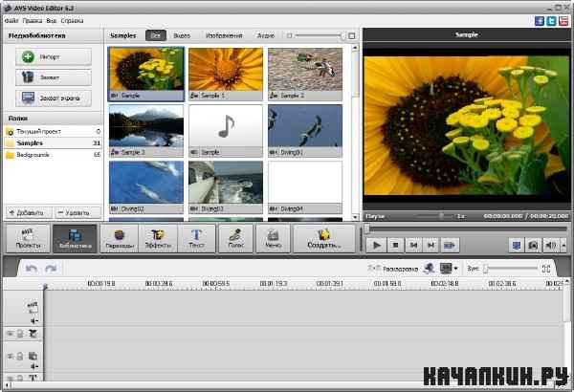Select the Samples folder
Screen dimensions: 574x392
(x=53, y=143)
